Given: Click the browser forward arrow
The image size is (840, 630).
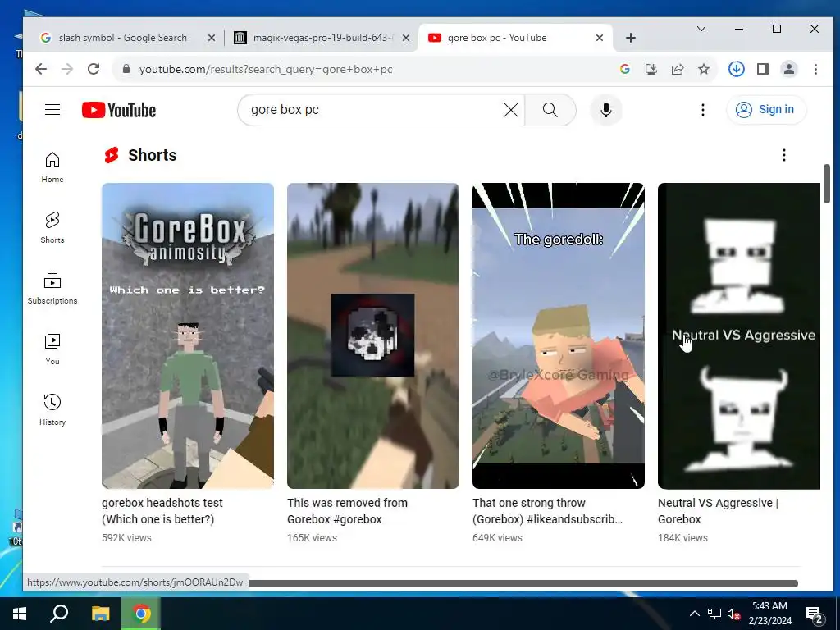Looking at the screenshot, I should point(67,69).
